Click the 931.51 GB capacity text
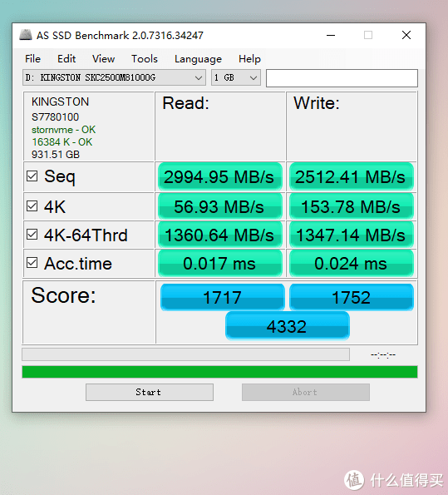This screenshot has width=448, height=495. click(56, 155)
